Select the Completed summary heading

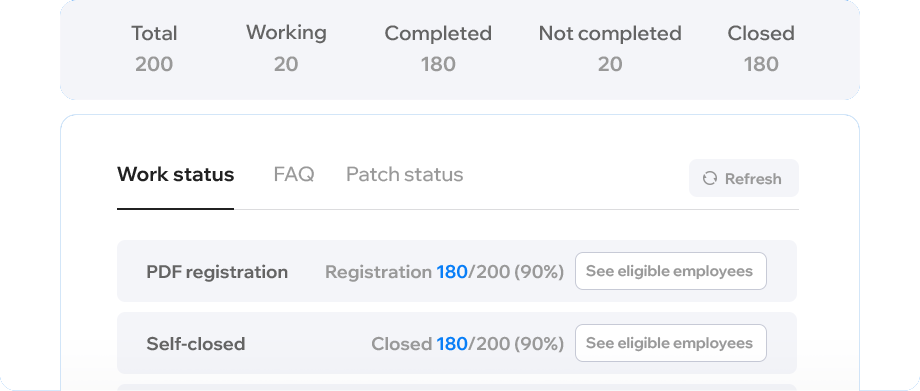pyautogui.click(x=438, y=33)
